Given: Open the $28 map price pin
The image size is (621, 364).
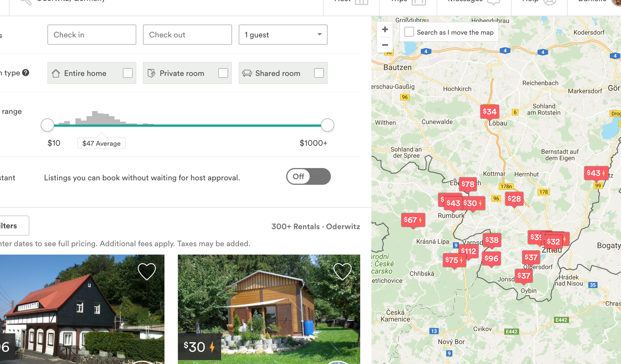Looking at the screenshot, I should [x=514, y=199].
